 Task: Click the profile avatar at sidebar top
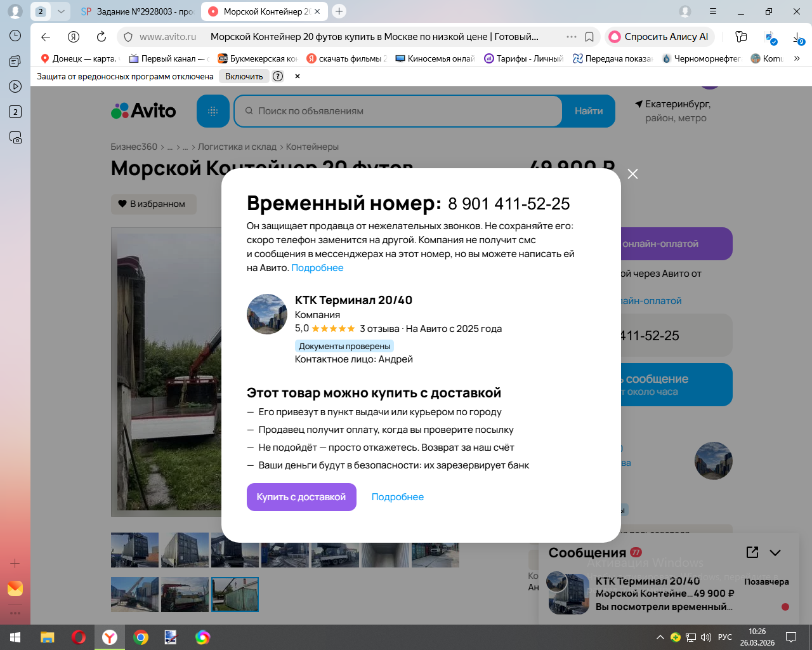pos(15,11)
